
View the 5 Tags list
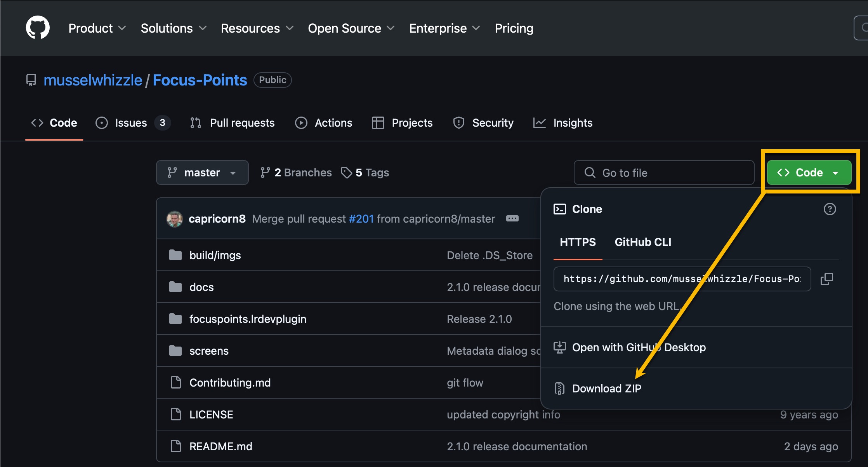365,173
